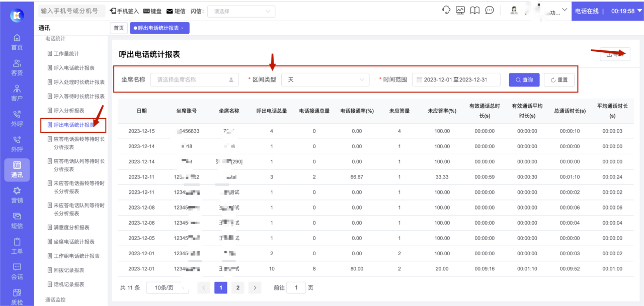Click current page 1 button
The height and width of the screenshot is (306, 644).
[220, 287]
